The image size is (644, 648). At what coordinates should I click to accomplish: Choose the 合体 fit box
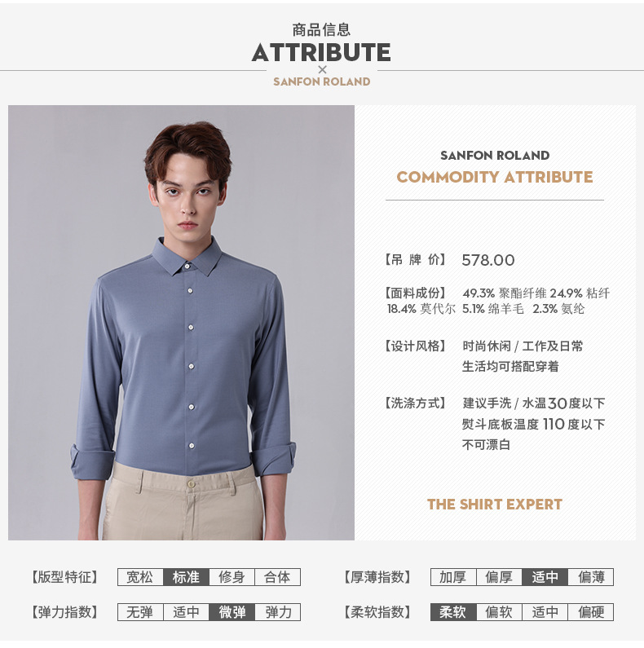pos(277,577)
